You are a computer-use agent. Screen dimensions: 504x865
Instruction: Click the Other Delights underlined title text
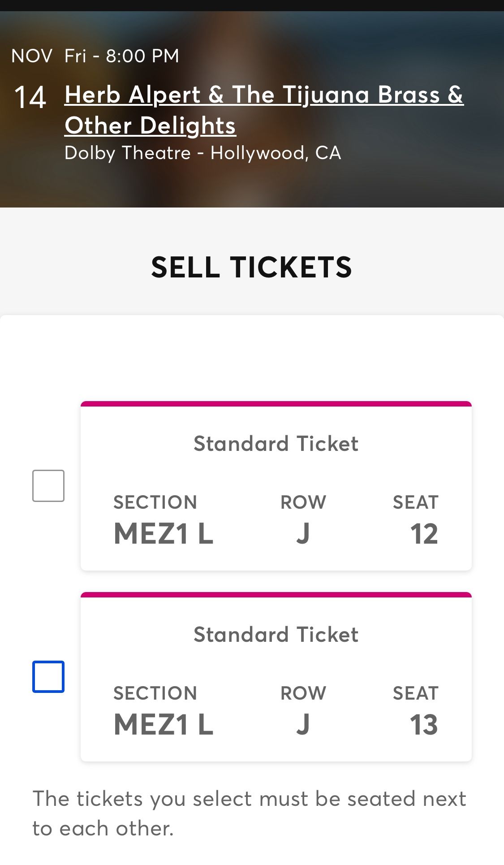tap(150, 126)
